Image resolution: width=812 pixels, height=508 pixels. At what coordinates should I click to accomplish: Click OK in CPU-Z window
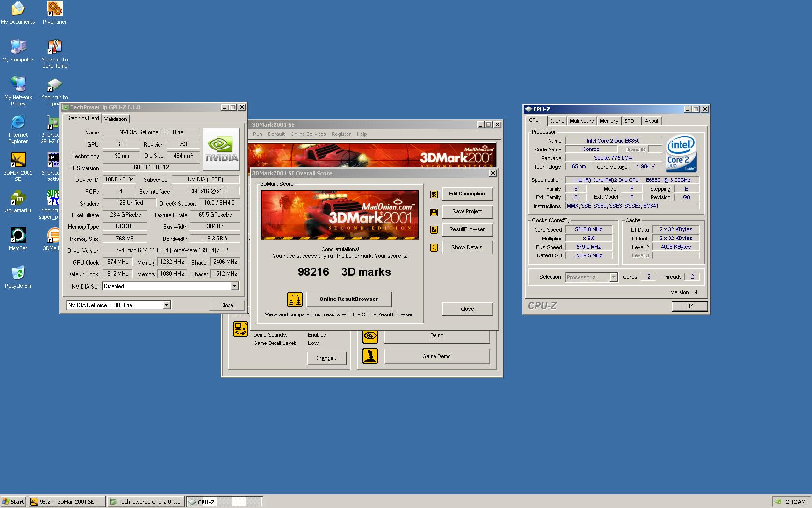click(x=690, y=306)
